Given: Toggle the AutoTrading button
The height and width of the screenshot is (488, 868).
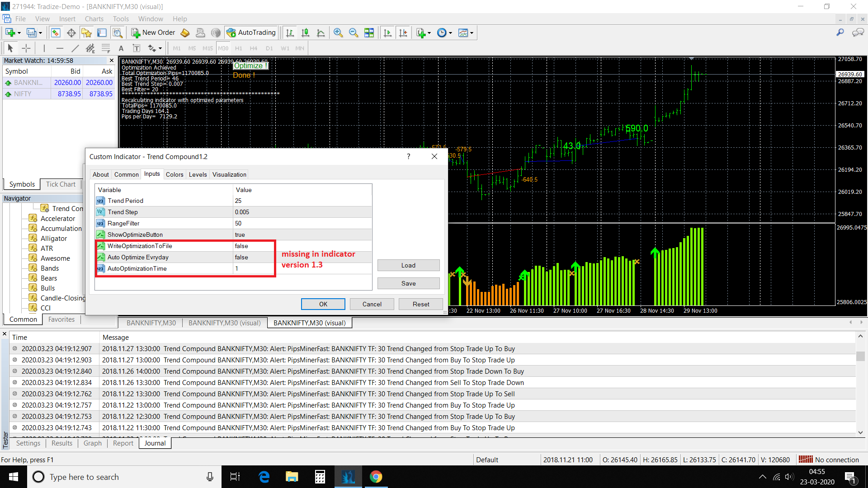Looking at the screenshot, I should 251,33.
